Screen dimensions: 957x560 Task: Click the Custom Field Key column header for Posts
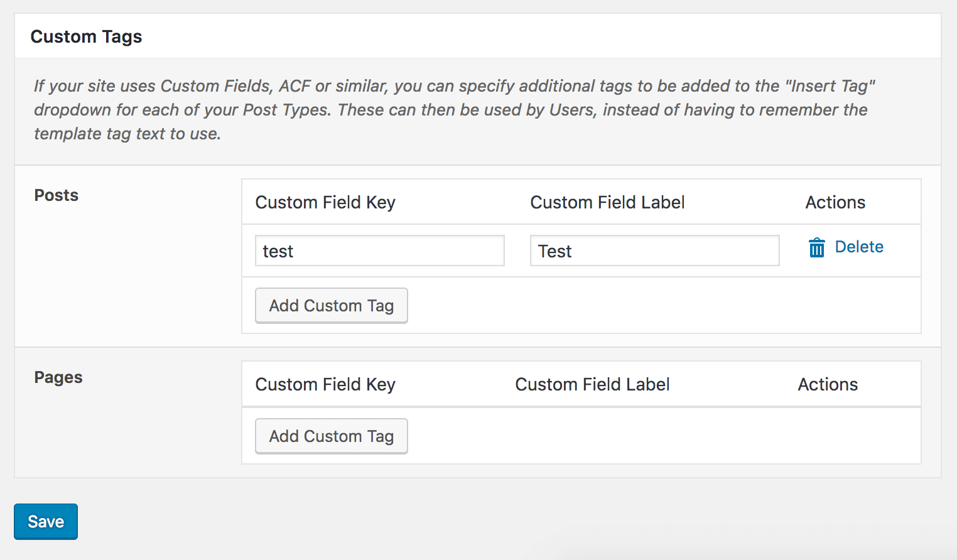tap(325, 202)
